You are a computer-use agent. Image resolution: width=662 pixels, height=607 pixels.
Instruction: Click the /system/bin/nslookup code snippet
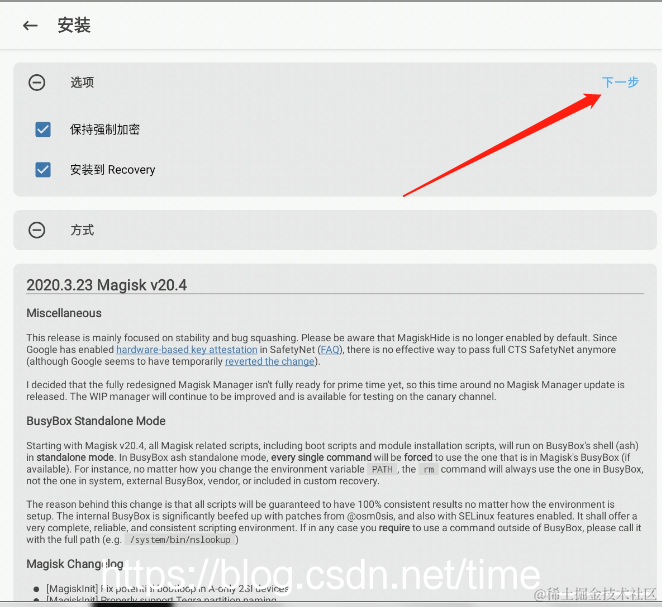coord(180,540)
